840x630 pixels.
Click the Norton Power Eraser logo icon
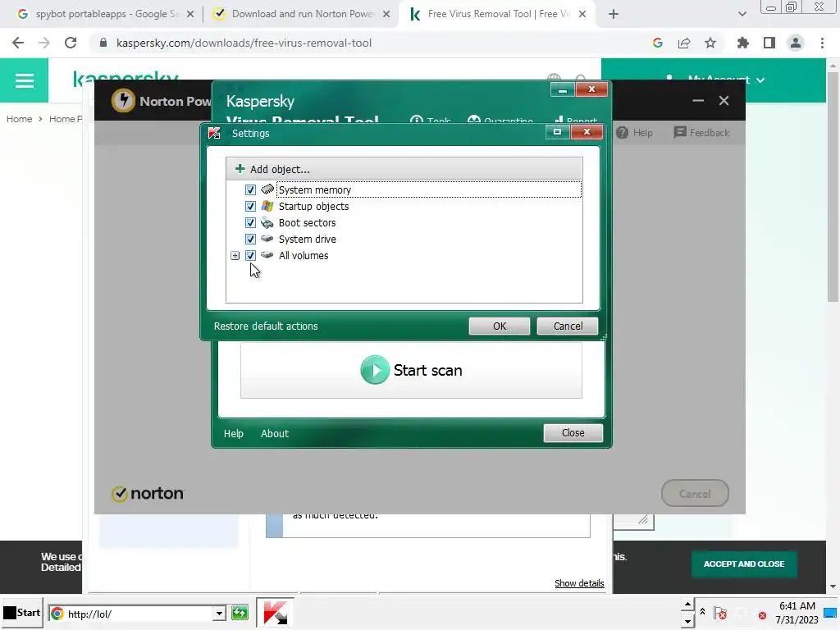pyautogui.click(x=123, y=100)
